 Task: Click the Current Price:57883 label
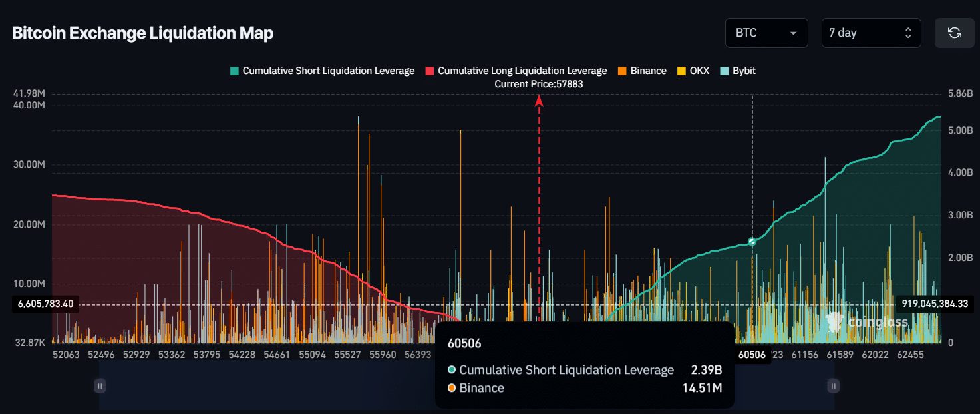[539, 84]
